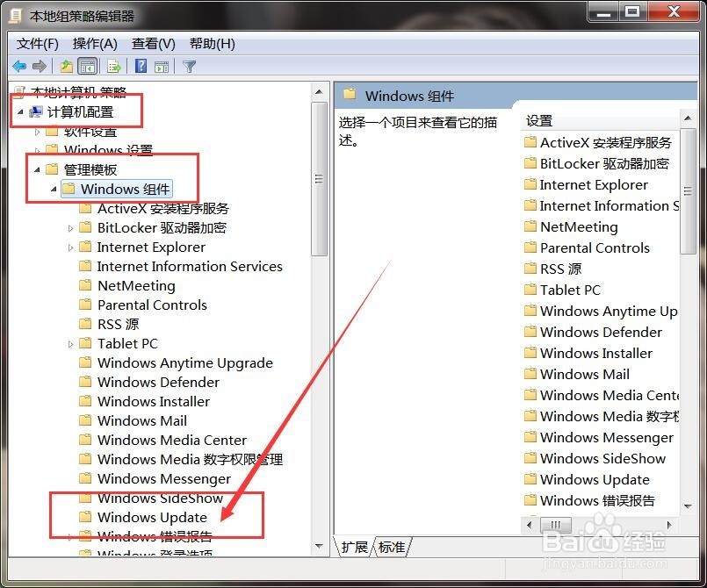707x588 pixels.
Task: Open Parental Controls in the settings list
Action: (x=595, y=247)
